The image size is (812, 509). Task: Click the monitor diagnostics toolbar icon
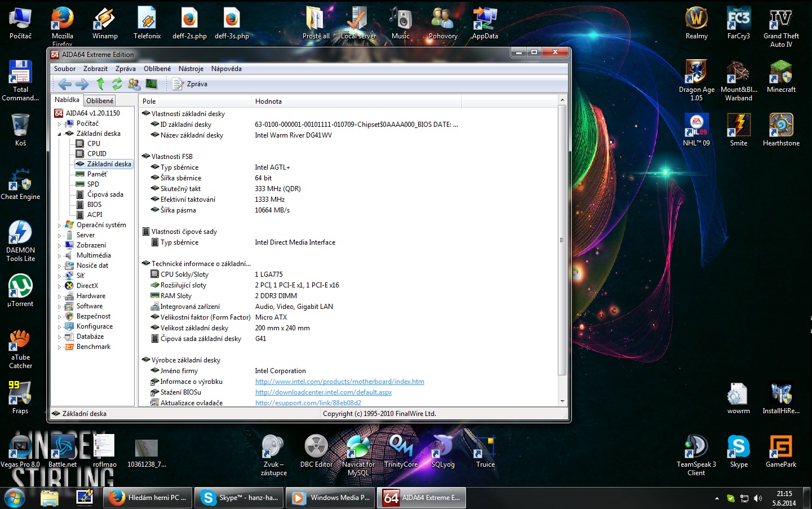pos(151,84)
